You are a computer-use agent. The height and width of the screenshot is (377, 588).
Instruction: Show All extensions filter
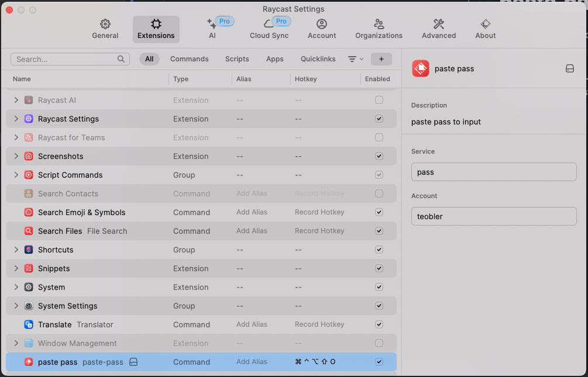(149, 59)
